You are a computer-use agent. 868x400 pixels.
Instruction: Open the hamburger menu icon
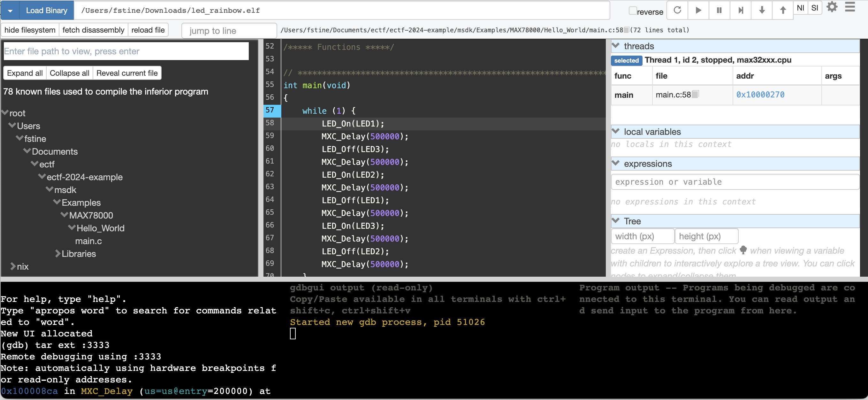[850, 7]
